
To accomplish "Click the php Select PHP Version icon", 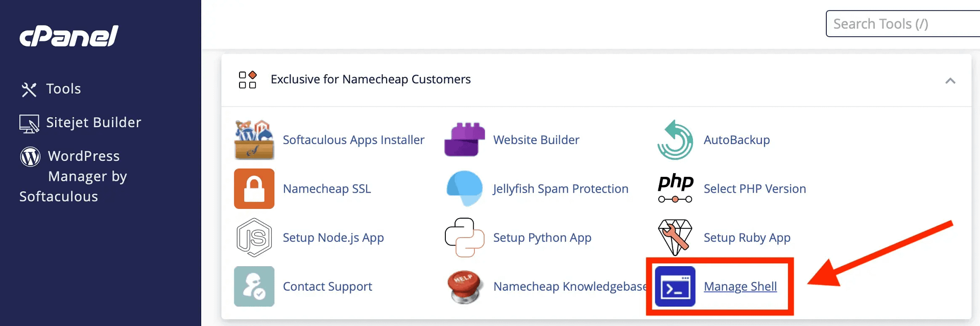I will coord(675,189).
